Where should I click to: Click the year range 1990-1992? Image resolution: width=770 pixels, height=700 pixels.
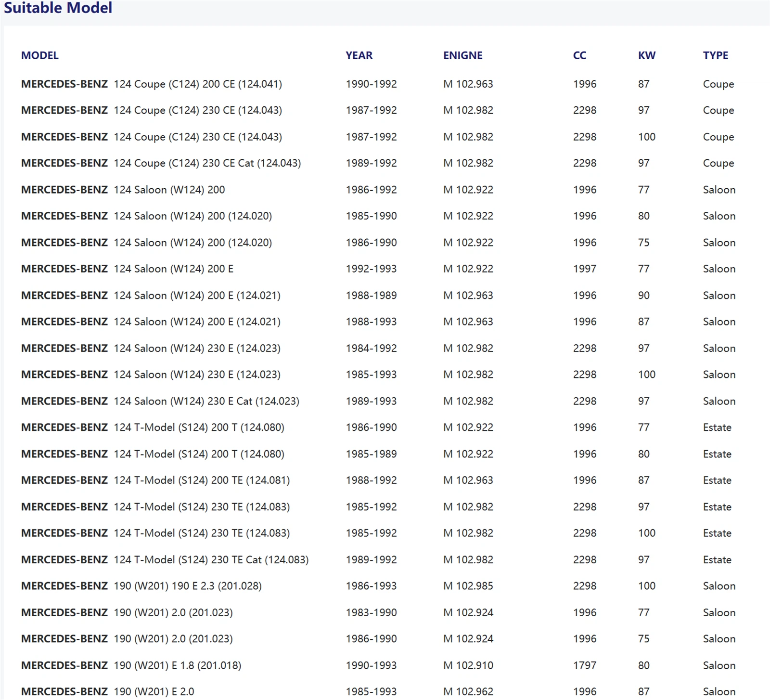tap(371, 84)
